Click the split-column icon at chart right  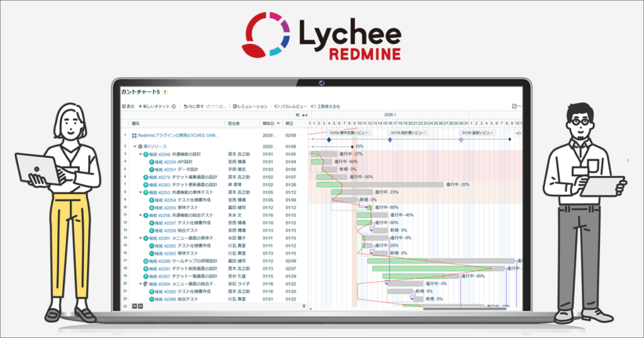518,133
